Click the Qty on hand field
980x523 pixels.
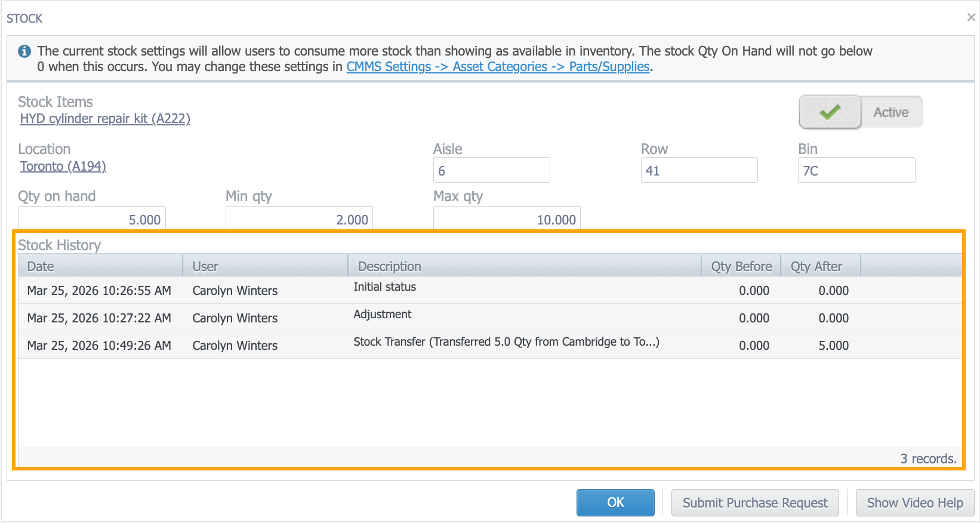coord(92,219)
